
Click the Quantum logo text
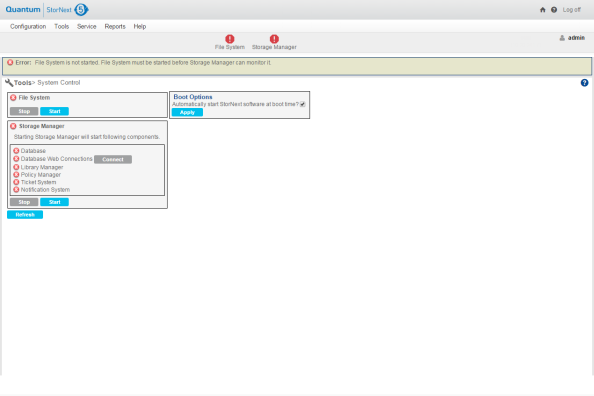[x=23, y=9]
